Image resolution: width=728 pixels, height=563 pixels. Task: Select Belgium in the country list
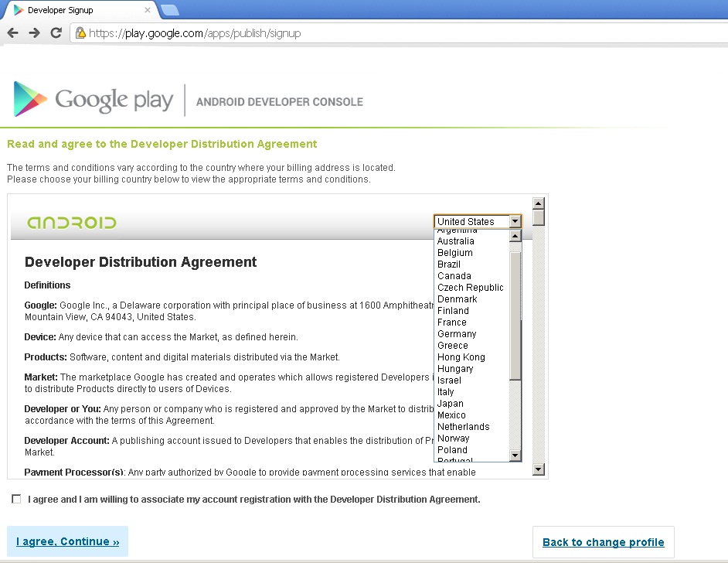pos(471,253)
